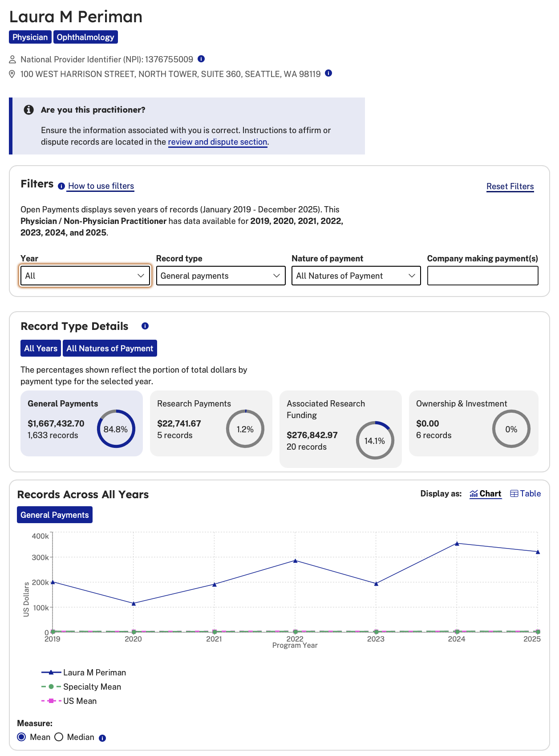559x756 pixels.
Task: Toggle Specialty Mean series in legend
Action: coord(81,687)
